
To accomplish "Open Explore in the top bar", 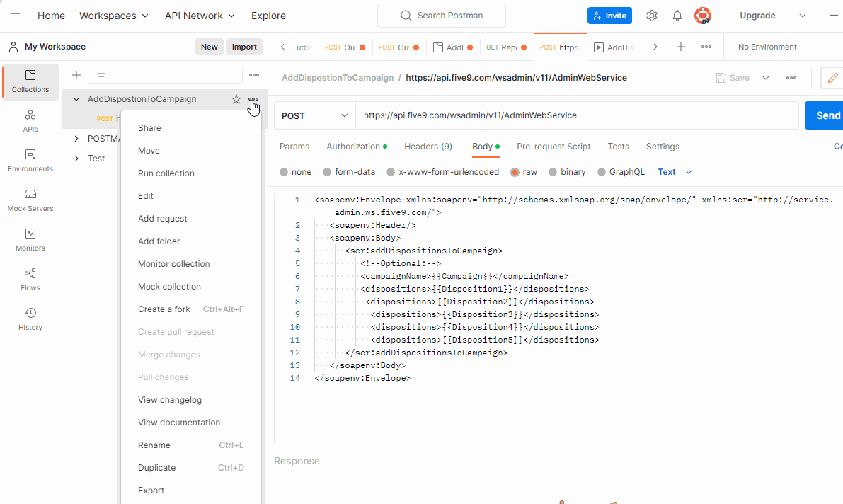I will tap(268, 16).
